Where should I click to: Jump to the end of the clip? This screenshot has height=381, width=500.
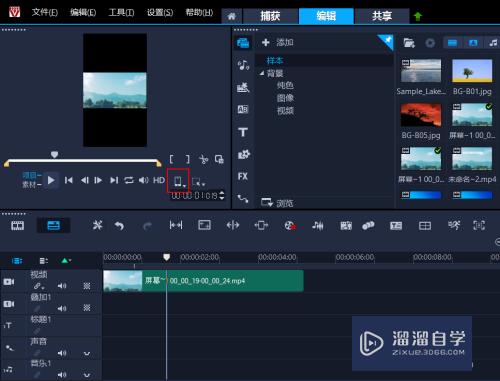pyautogui.click(x=114, y=180)
